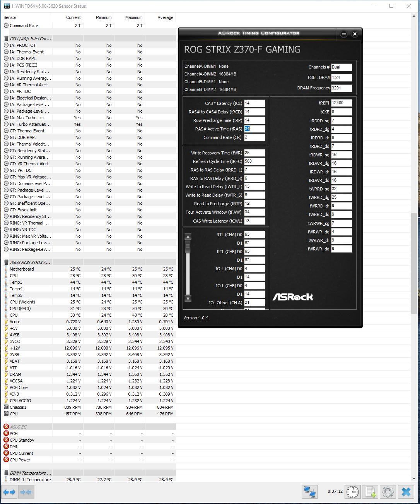
Task: Start logging with the sheet-plus icon
Action: coord(370,492)
